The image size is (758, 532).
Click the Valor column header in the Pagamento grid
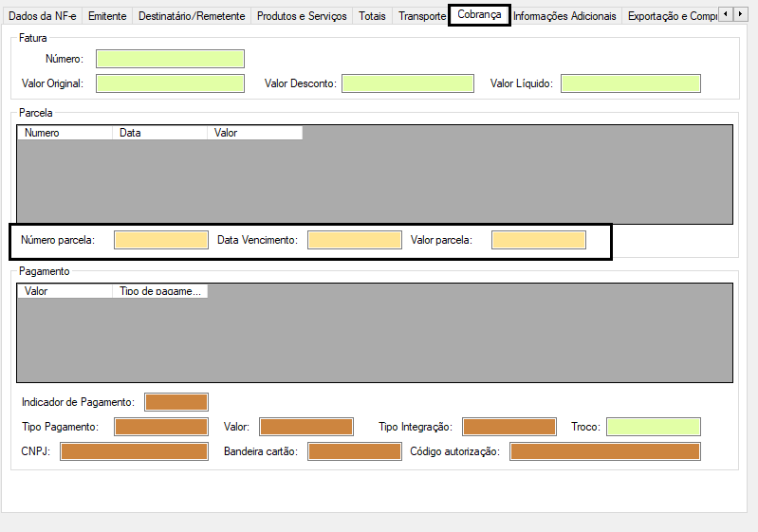tap(65, 291)
